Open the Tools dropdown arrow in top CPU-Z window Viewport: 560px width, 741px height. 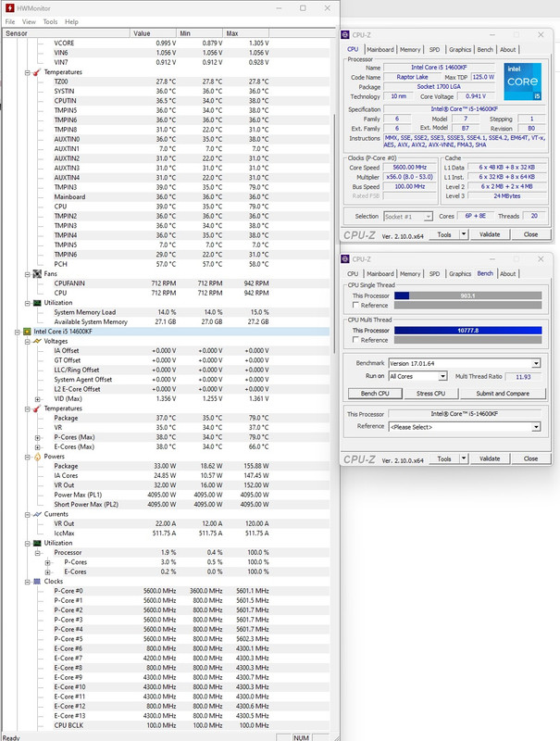click(x=464, y=234)
